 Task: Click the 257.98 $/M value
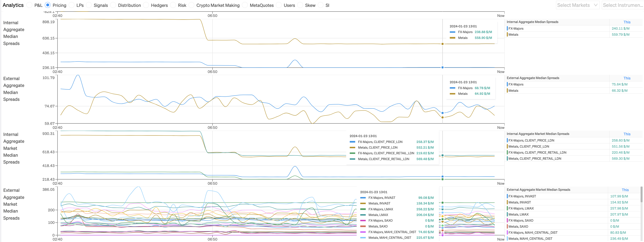click(619, 208)
